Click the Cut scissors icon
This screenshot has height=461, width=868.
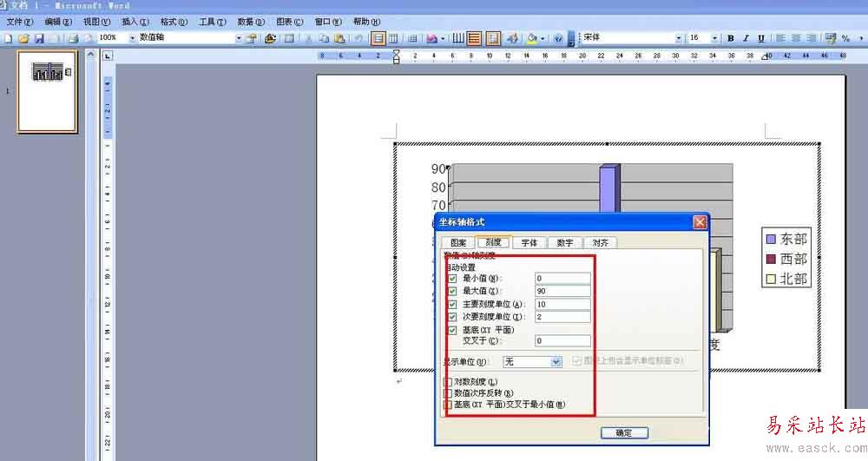(308, 38)
